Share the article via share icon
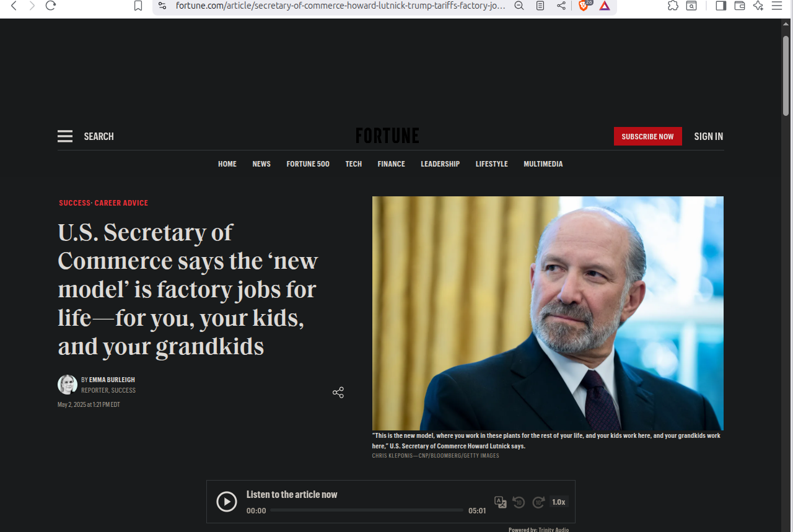The width and height of the screenshot is (793, 532). click(338, 393)
